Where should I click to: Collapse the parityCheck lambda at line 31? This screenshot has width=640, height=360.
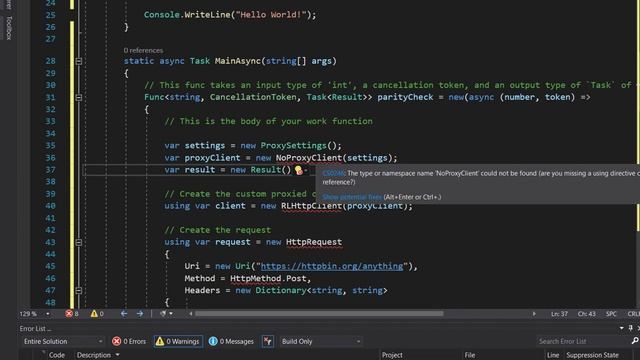click(79, 97)
